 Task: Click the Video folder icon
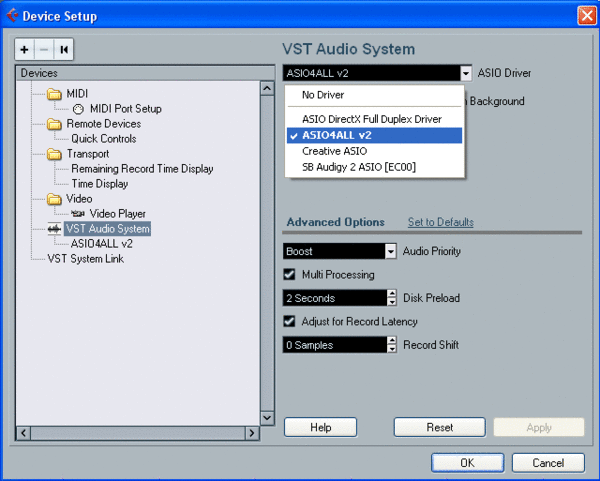pyautogui.click(x=54, y=199)
